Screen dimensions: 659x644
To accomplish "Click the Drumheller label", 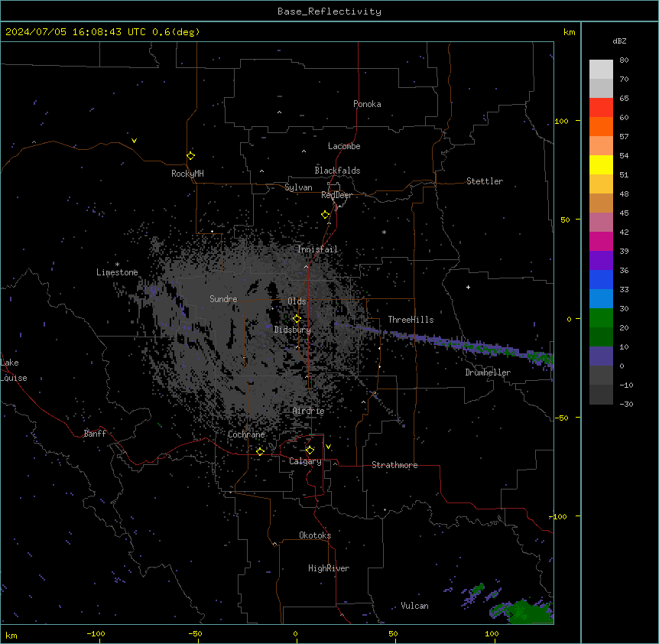I will click(488, 372).
